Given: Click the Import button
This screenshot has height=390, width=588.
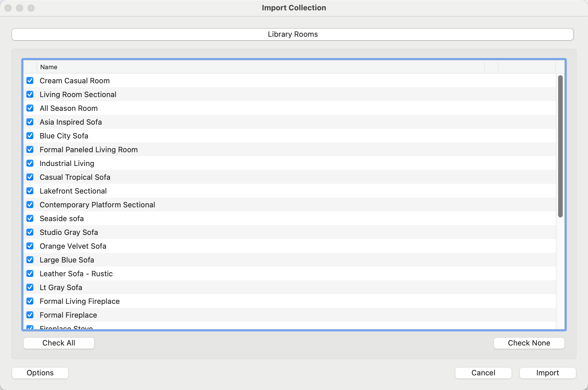Looking at the screenshot, I should point(547,373).
